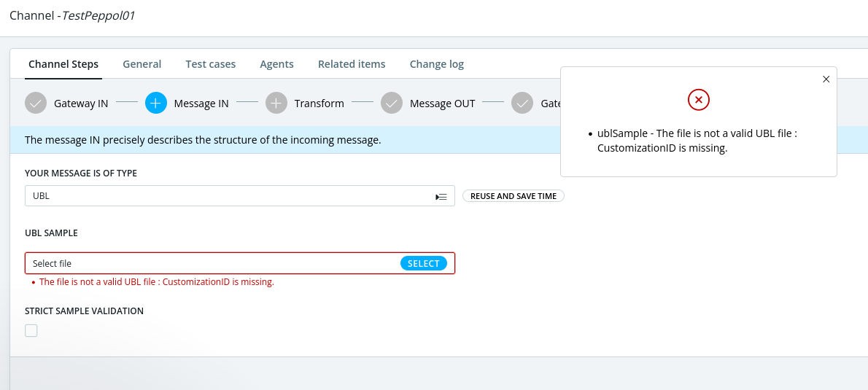The image size is (868, 390).
Task: Go to the Agents tab
Action: (x=276, y=64)
